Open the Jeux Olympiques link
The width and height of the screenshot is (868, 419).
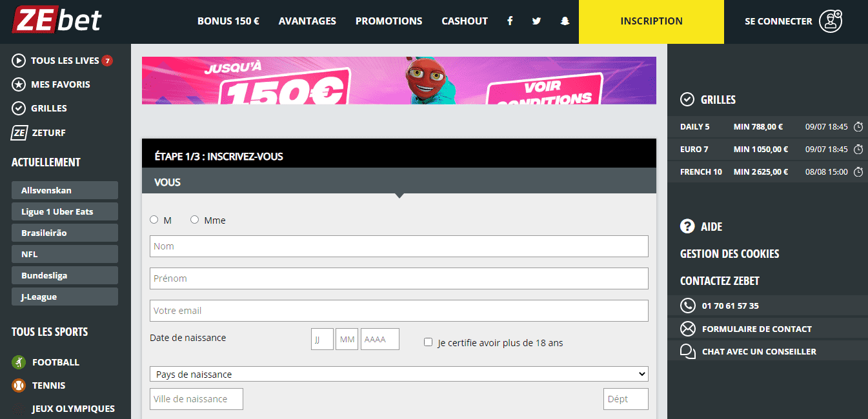(74, 409)
